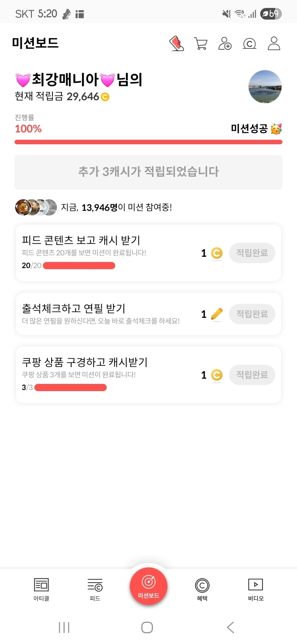Switch to the 아티클 tab

(41, 589)
